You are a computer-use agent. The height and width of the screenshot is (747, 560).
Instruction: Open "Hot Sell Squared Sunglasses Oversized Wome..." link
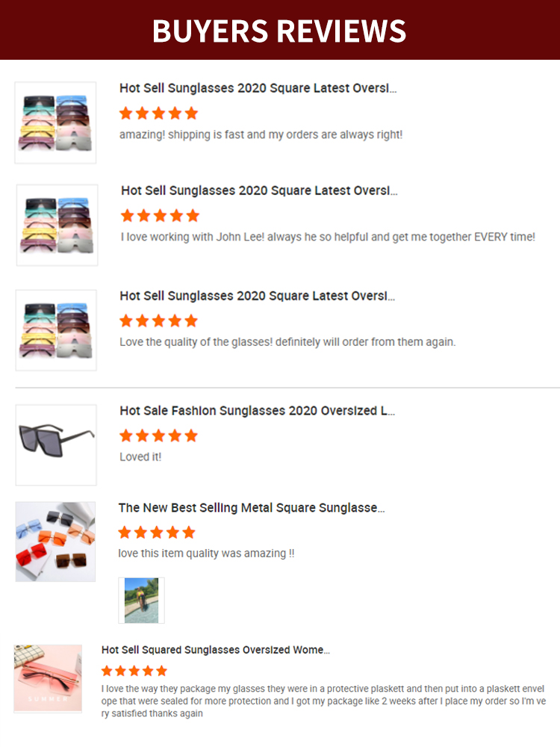click(216, 650)
